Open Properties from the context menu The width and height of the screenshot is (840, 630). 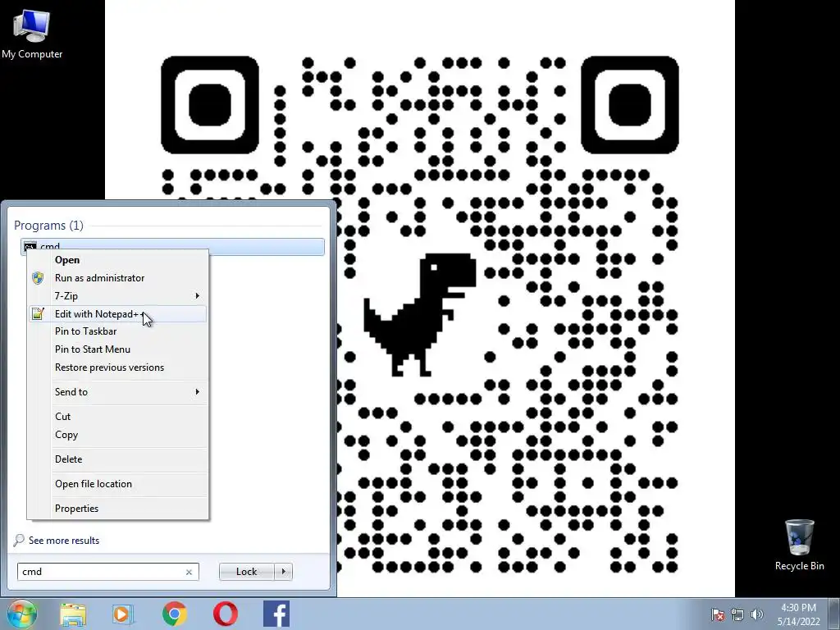(117, 509)
